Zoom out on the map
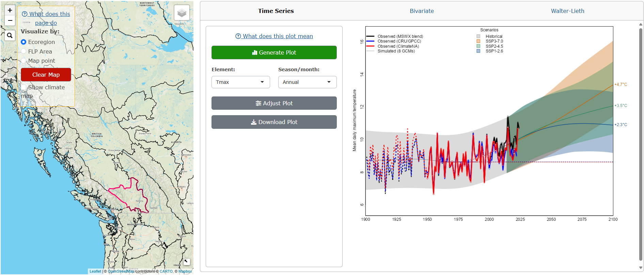 (x=10, y=20)
